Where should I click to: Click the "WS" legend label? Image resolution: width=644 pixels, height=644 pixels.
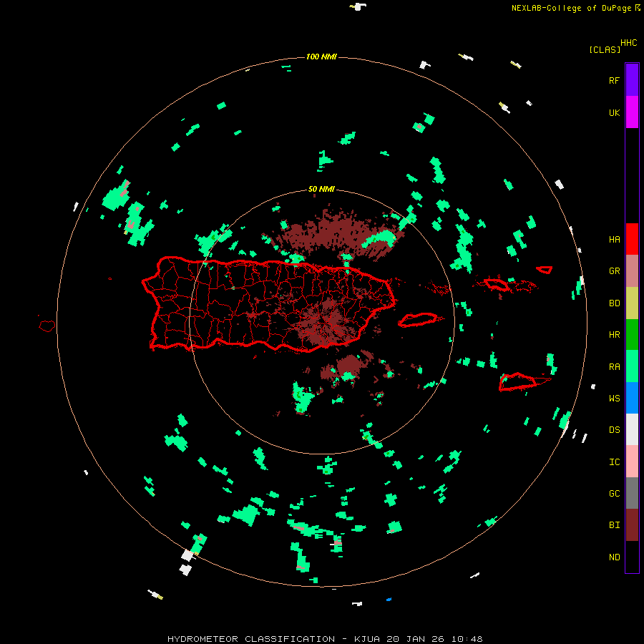(x=614, y=398)
